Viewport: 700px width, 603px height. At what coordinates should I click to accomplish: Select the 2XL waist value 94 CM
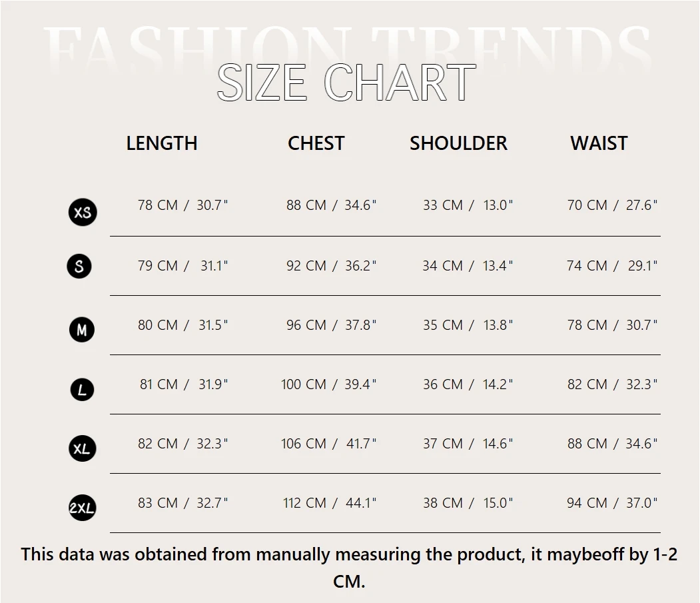tap(587, 503)
